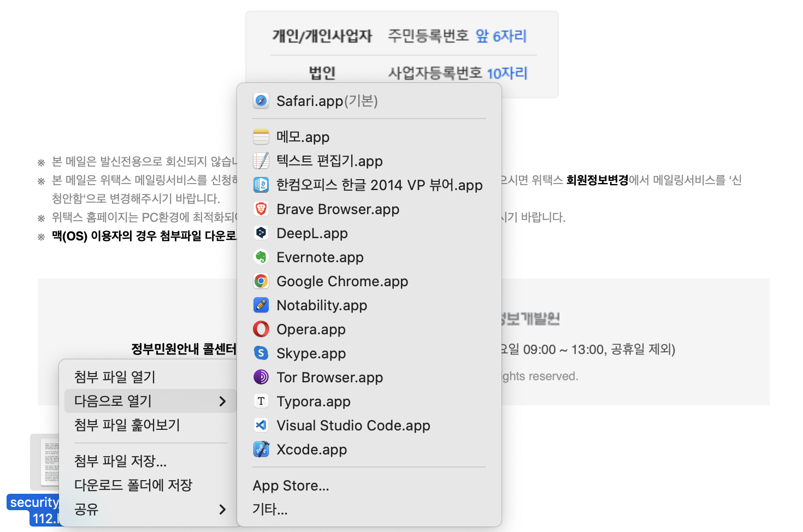
Task: Open attachment with Visual Studio Code.app
Action: [369, 425]
